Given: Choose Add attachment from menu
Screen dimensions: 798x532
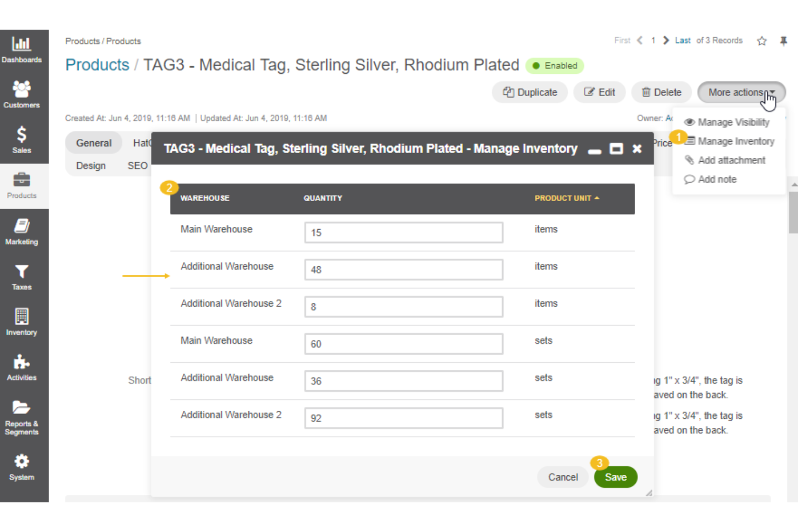Looking at the screenshot, I should 725,160.
